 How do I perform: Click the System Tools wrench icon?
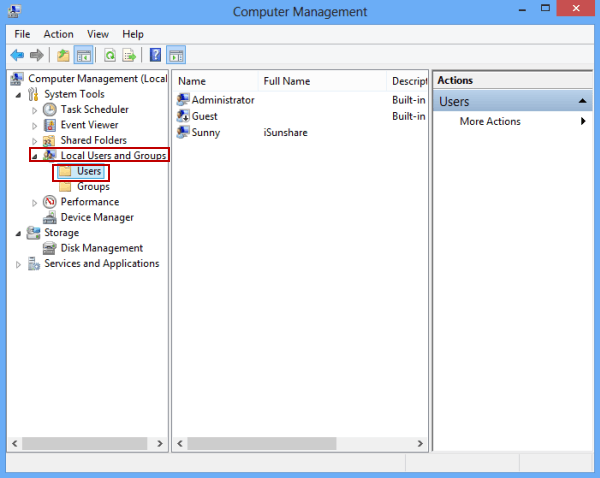(33, 94)
